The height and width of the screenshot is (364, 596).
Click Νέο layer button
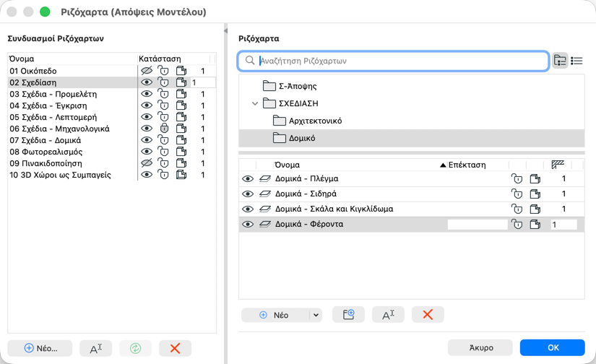click(x=275, y=315)
